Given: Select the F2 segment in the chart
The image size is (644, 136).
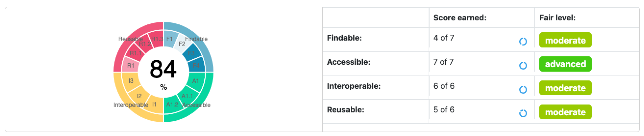Looking at the screenshot, I should pyautogui.click(x=182, y=44).
